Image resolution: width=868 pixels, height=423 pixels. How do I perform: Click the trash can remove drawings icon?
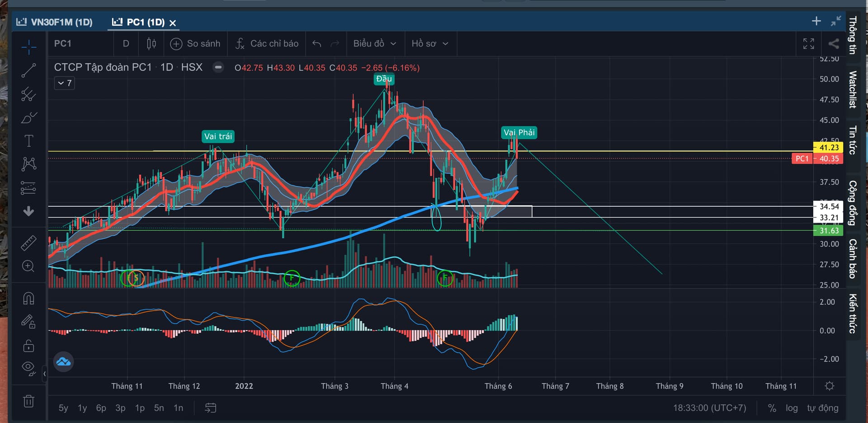coord(28,401)
